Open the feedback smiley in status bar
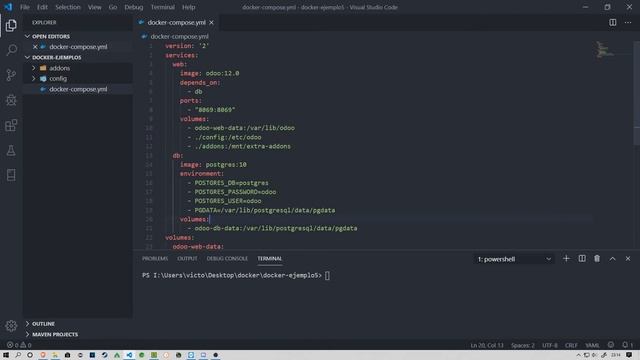The height and width of the screenshot is (360, 640). point(611,345)
